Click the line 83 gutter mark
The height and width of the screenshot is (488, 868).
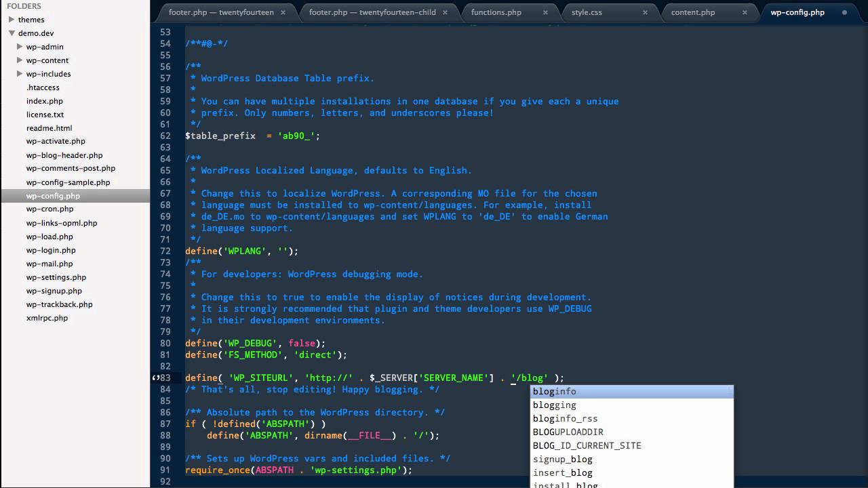155,378
